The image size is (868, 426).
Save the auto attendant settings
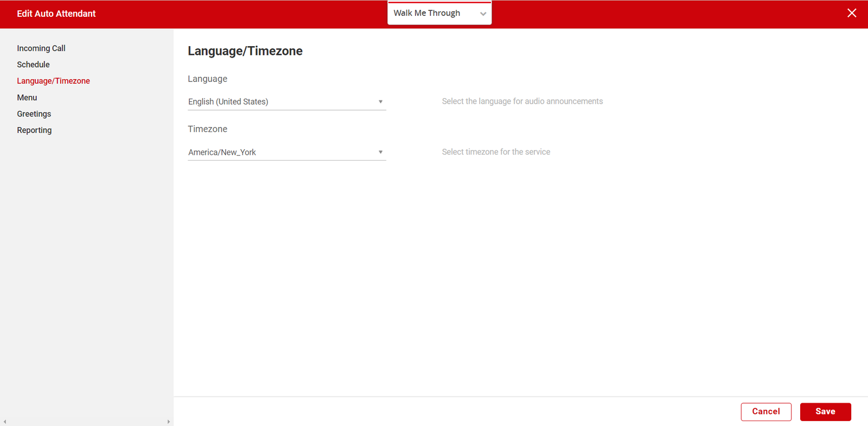825,411
